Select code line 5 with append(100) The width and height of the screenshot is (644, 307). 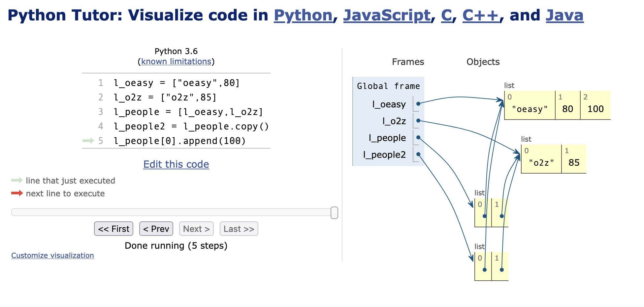pos(180,141)
